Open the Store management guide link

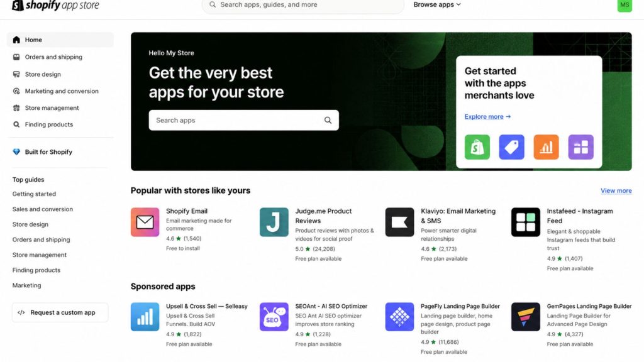tap(40, 255)
